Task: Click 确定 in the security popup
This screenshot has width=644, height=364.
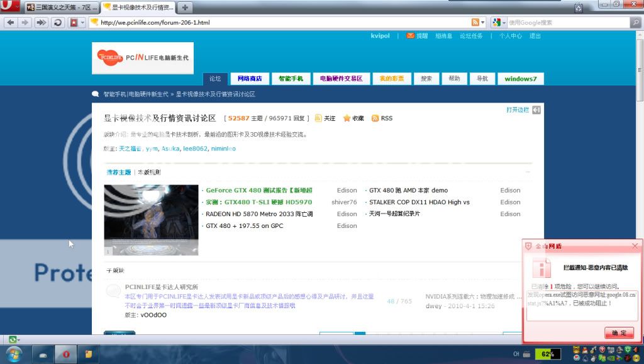Action: [619, 333]
